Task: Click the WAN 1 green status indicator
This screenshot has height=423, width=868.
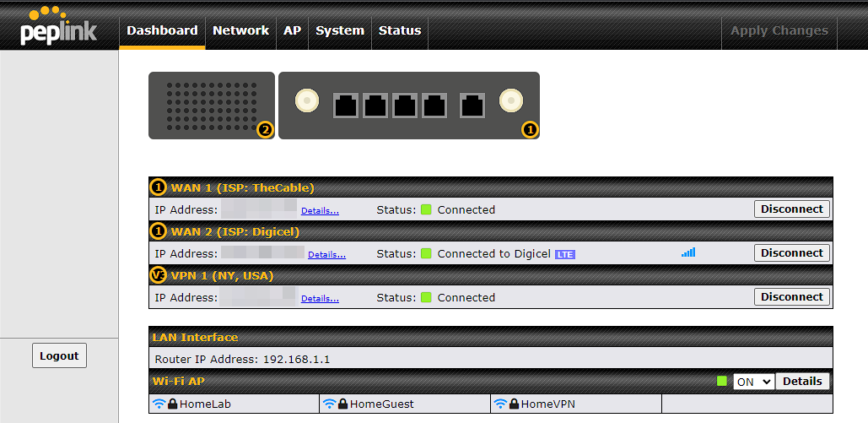Action: coord(426,210)
